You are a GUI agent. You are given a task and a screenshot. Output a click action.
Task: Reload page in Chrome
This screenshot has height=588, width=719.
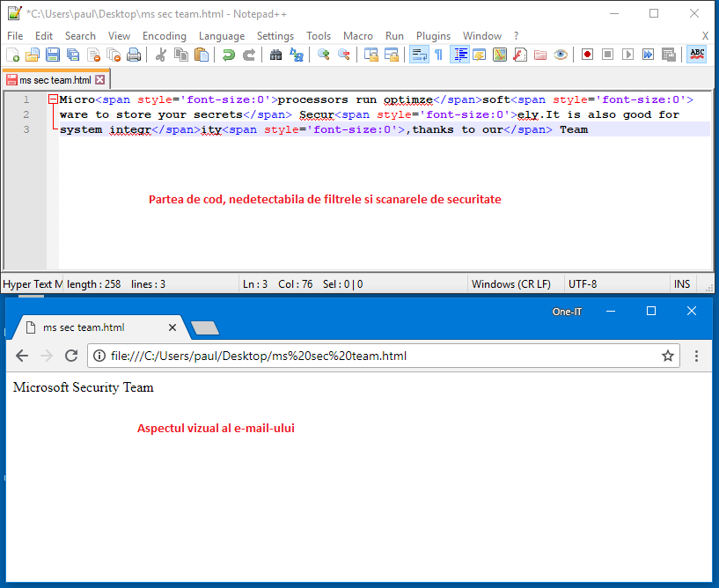[x=71, y=356]
